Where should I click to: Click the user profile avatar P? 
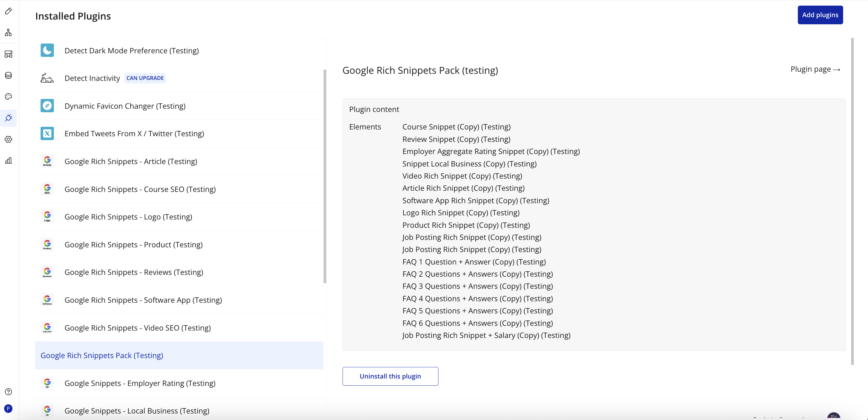coord(8,408)
